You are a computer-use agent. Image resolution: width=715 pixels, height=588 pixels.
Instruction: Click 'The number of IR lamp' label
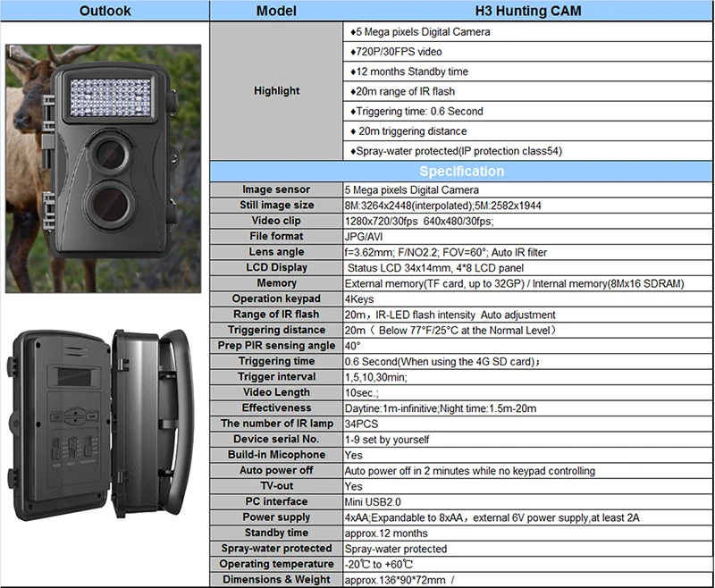[277, 424]
